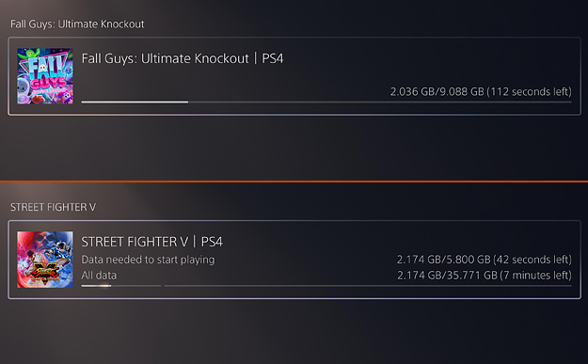This screenshot has width=588, height=364.
Task: Click the Fall Guys game cover thumbnail
Action: pyautogui.click(x=45, y=76)
